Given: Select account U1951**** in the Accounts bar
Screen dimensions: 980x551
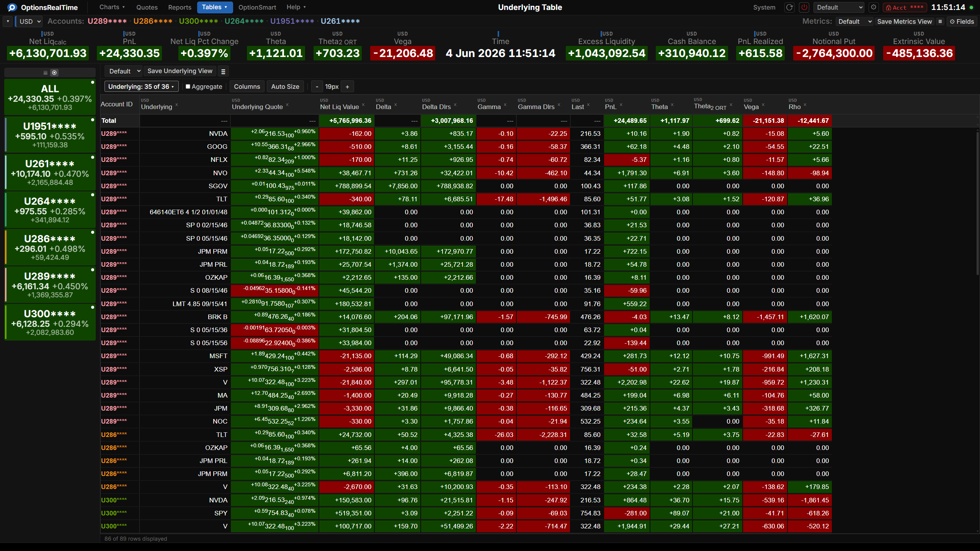Looking at the screenshot, I should point(292,21).
